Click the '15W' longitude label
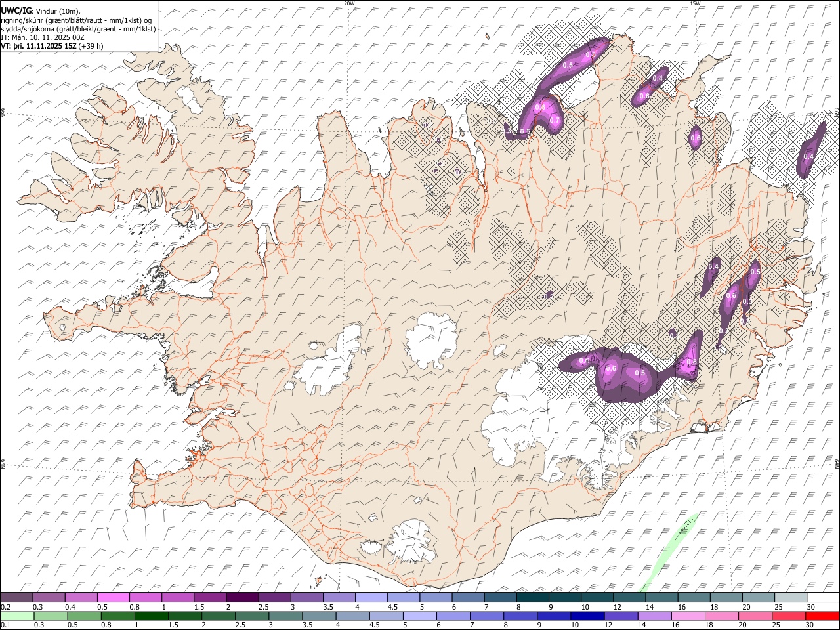 click(696, 3)
